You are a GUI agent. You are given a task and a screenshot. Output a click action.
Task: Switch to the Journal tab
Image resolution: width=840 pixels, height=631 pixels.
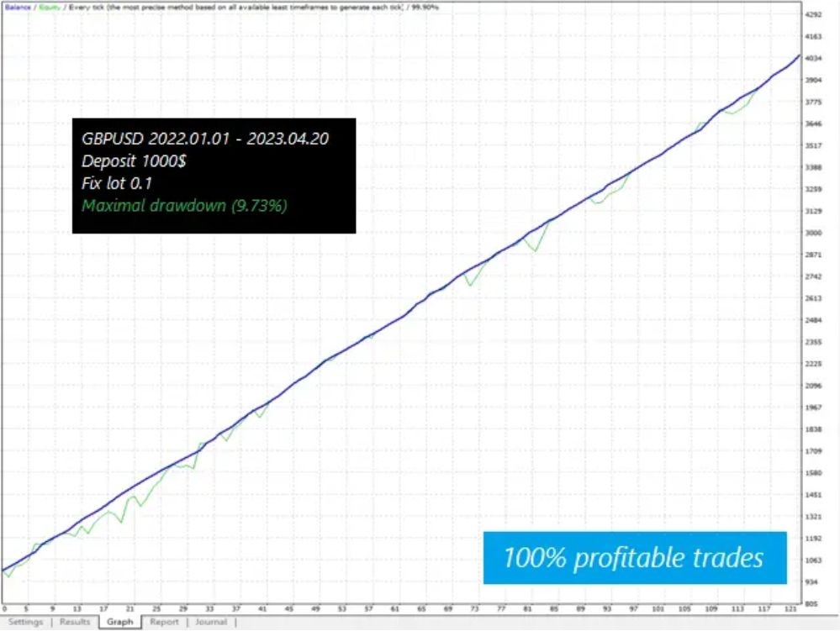click(210, 623)
